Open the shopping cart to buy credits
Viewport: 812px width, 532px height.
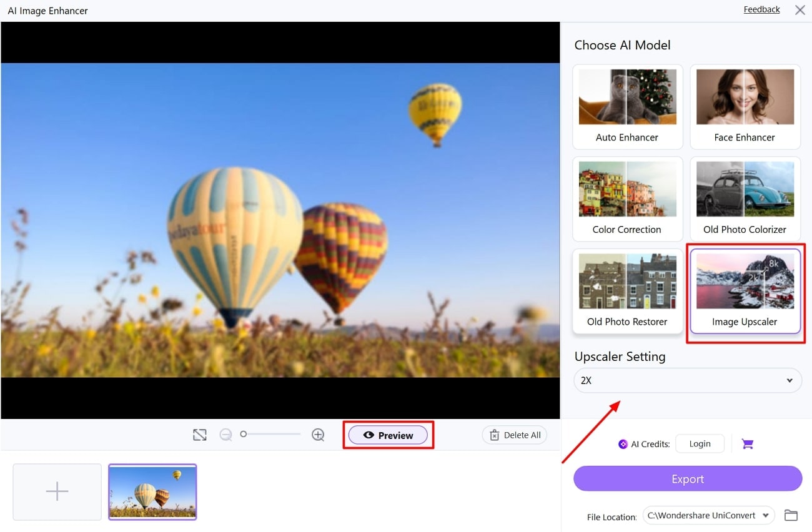[747, 444]
